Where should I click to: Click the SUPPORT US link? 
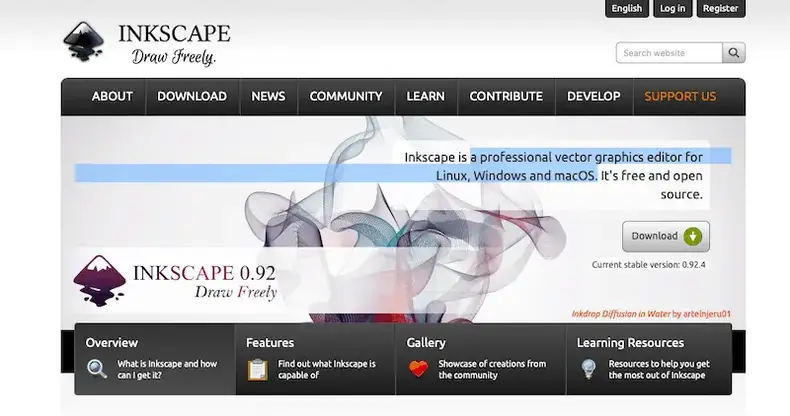point(680,97)
